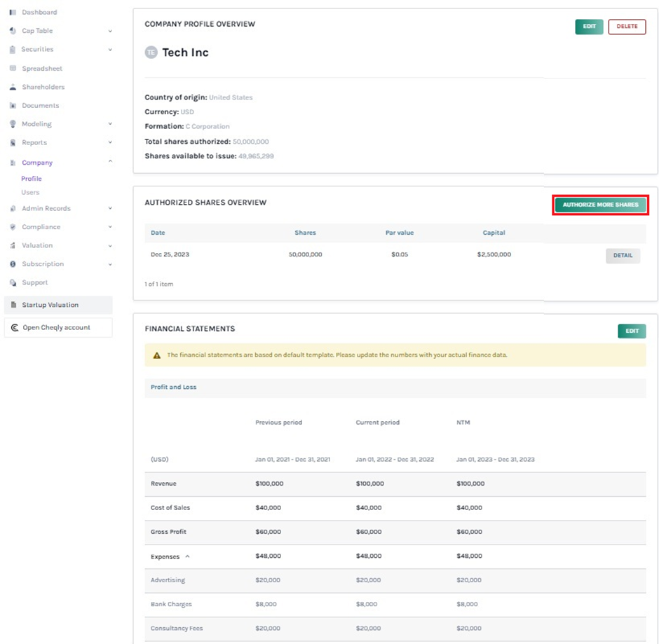Screen dimensions: 659x644
Task: Expand the Securities submenu arrow
Action: click(110, 50)
